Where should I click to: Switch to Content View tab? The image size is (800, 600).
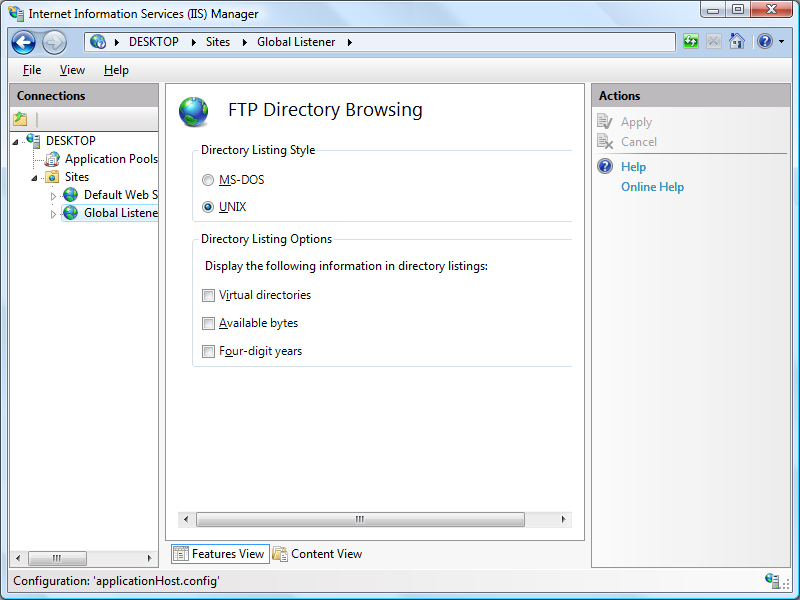coord(317,554)
